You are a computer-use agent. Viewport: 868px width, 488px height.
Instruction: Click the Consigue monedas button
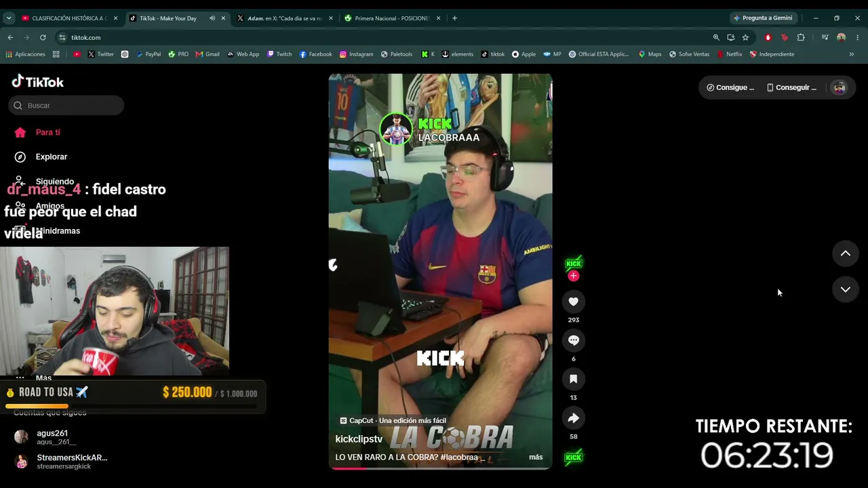pyautogui.click(x=730, y=87)
